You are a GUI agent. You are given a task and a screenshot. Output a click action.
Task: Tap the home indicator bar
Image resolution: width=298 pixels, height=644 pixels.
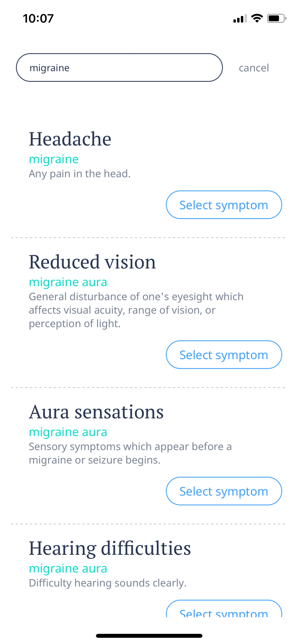point(149,636)
